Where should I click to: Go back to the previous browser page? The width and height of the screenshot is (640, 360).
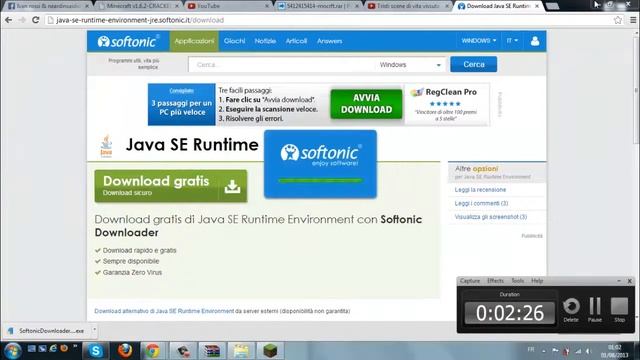[x=8, y=20]
